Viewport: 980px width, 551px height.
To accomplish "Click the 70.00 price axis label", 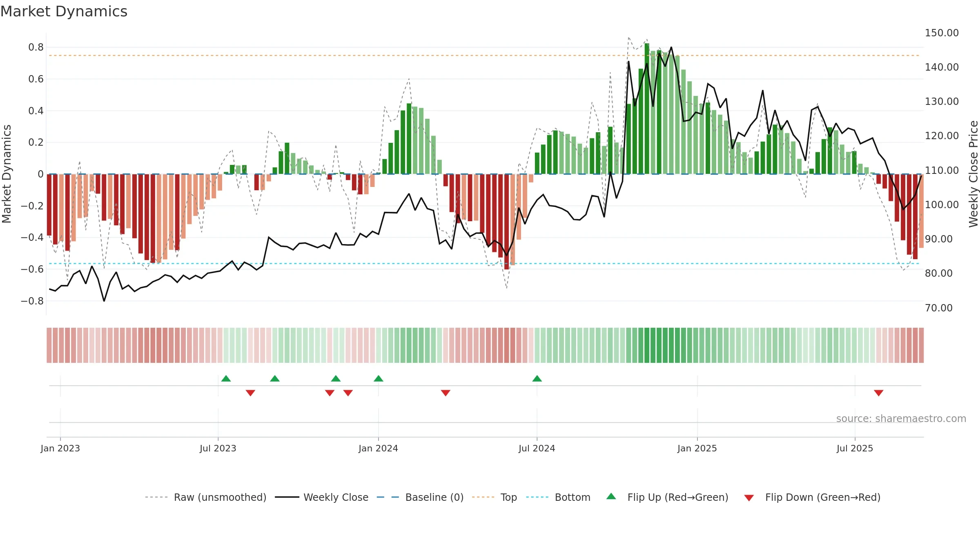I will coord(939,308).
